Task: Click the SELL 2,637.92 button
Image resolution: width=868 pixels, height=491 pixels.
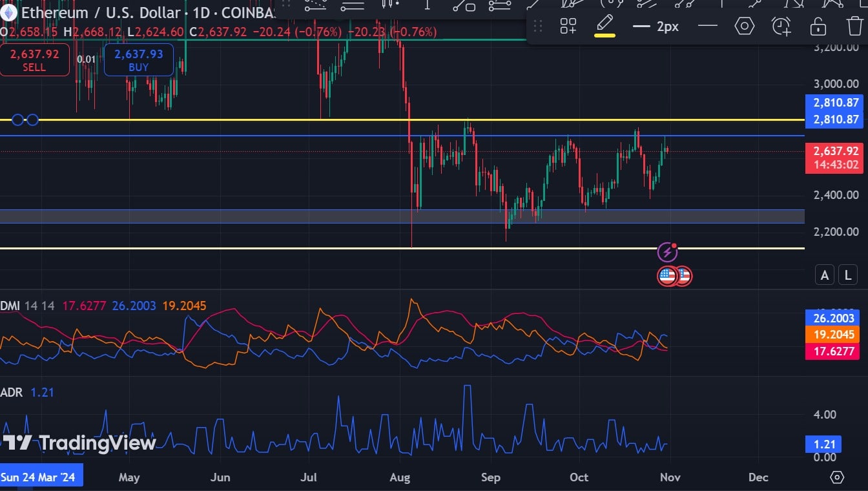Action: [34, 60]
